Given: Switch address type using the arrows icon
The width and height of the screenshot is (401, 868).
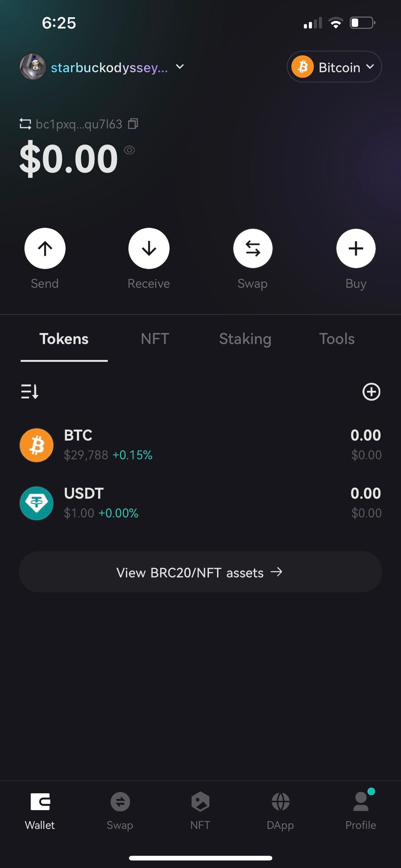Looking at the screenshot, I should pos(25,124).
